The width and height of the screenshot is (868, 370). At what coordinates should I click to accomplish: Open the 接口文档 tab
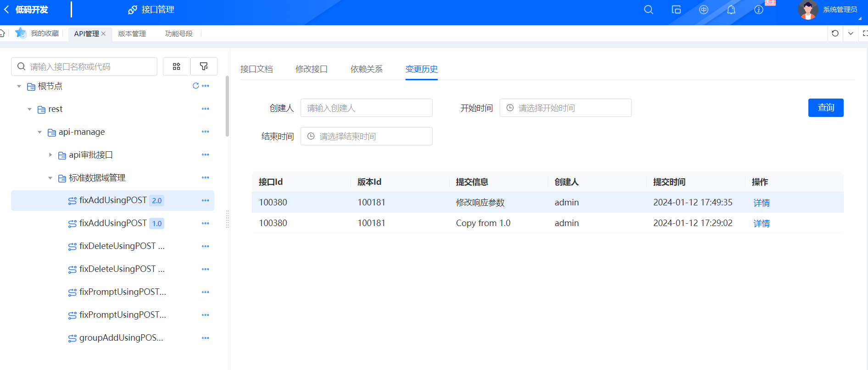pos(256,69)
